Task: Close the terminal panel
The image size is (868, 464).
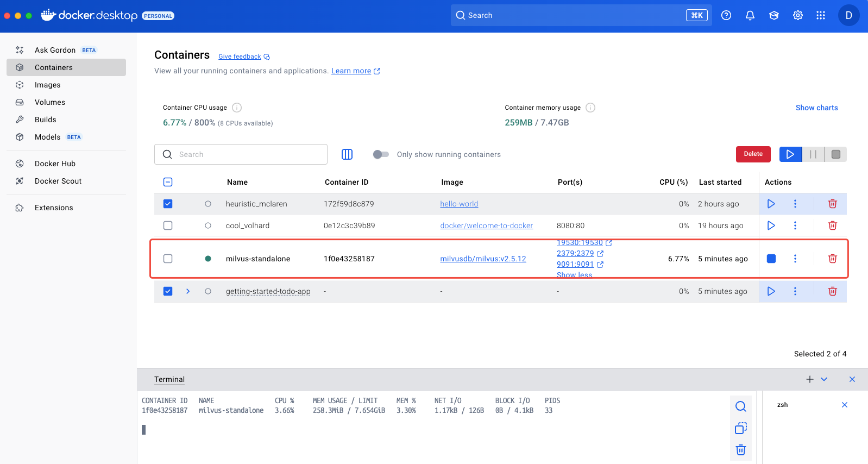Action: [x=852, y=379]
